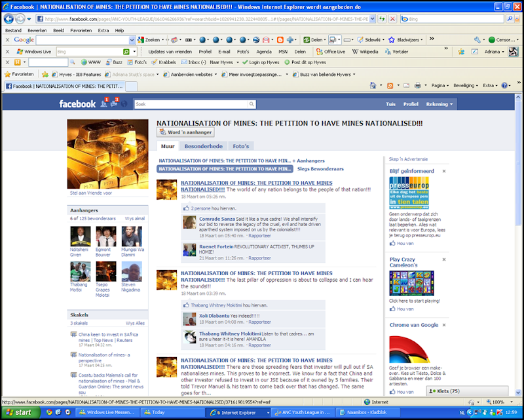
Task: Click the add-to-favorites star icon beside Favorieten
Action: click(45, 74)
